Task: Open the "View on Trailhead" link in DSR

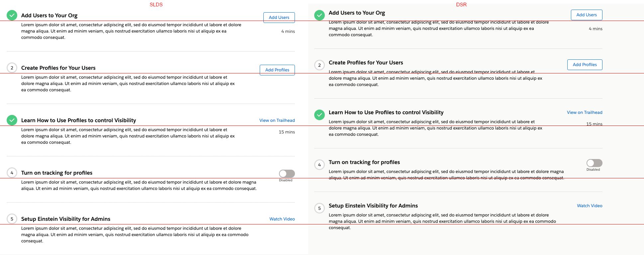Action: pos(585,112)
